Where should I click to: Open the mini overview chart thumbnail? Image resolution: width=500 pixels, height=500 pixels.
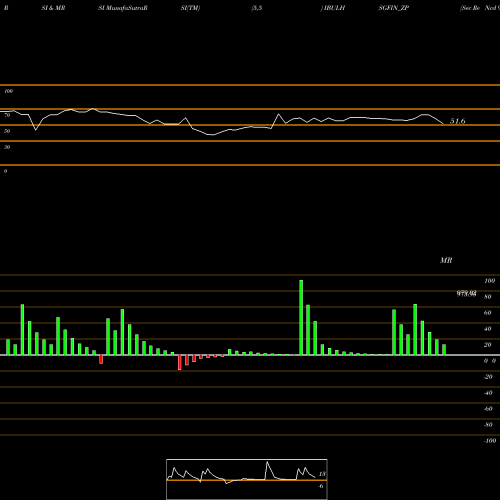click(247, 479)
